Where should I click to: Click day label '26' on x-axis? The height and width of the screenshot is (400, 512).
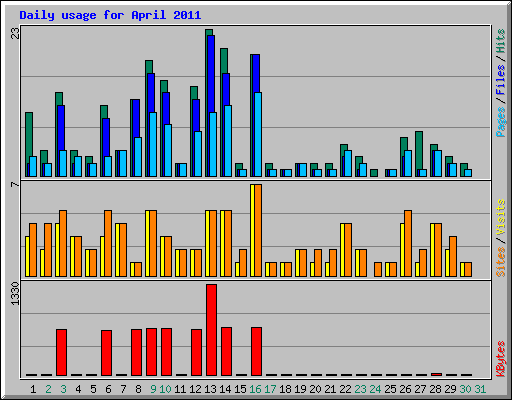point(405,389)
